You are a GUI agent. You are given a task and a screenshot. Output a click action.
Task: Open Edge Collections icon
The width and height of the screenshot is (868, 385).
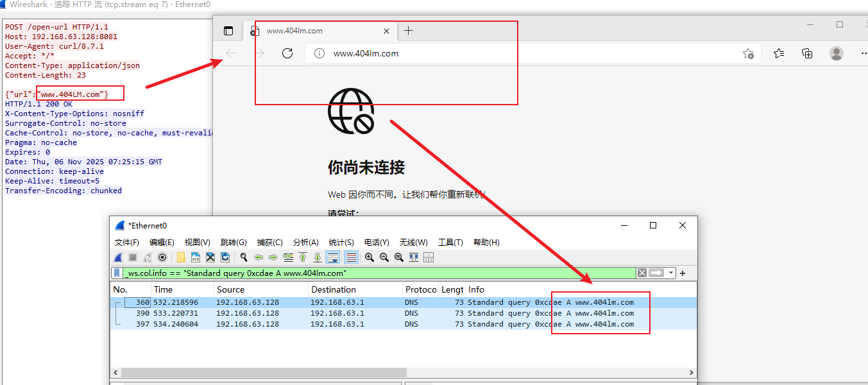coord(808,53)
